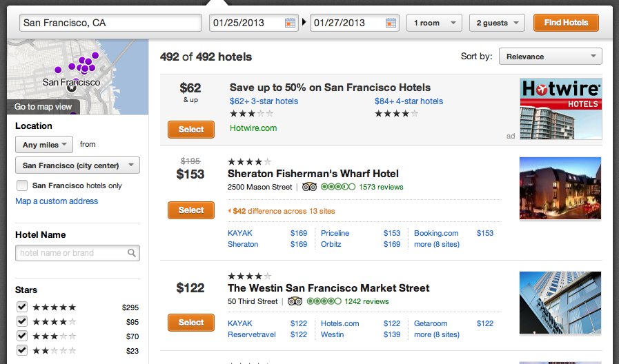Toggle the San Francisco hotels only checkbox
Viewport: 619px width, 364px height.
(x=22, y=185)
